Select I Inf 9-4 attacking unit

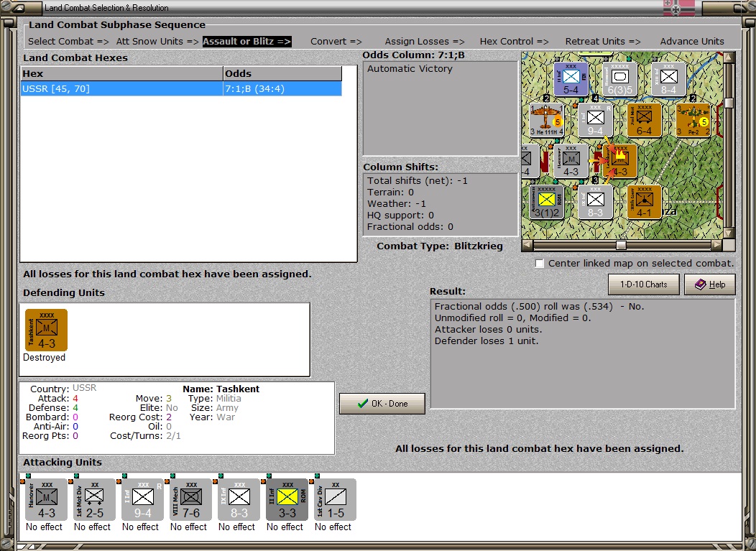[x=143, y=499]
